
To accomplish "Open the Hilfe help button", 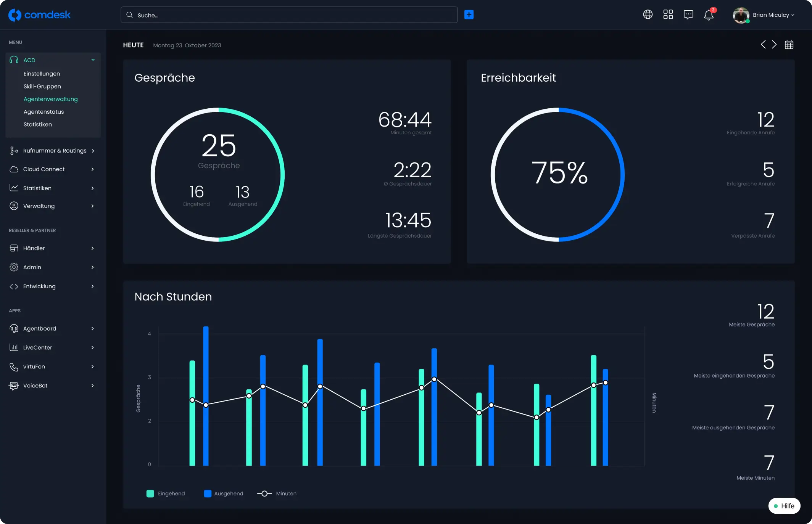I will pyautogui.click(x=784, y=506).
